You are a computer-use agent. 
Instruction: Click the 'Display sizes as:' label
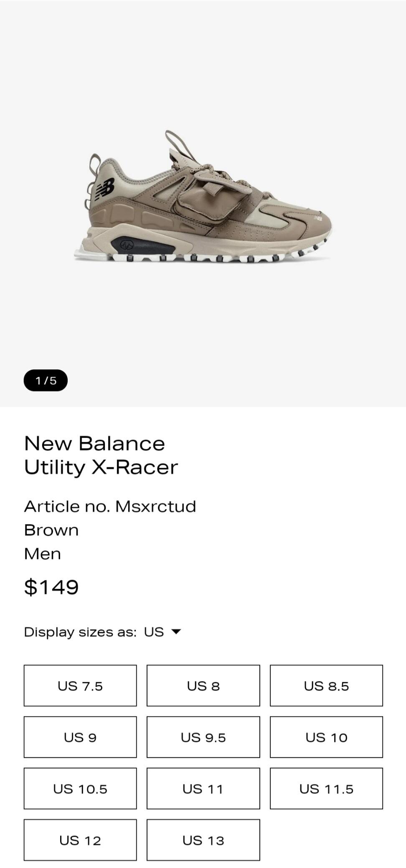[x=80, y=632]
